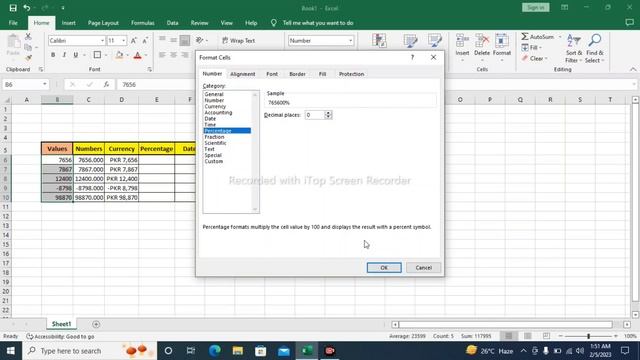Open the Alignment tab in Format Cells
The width and height of the screenshot is (640, 360).
tap(242, 74)
